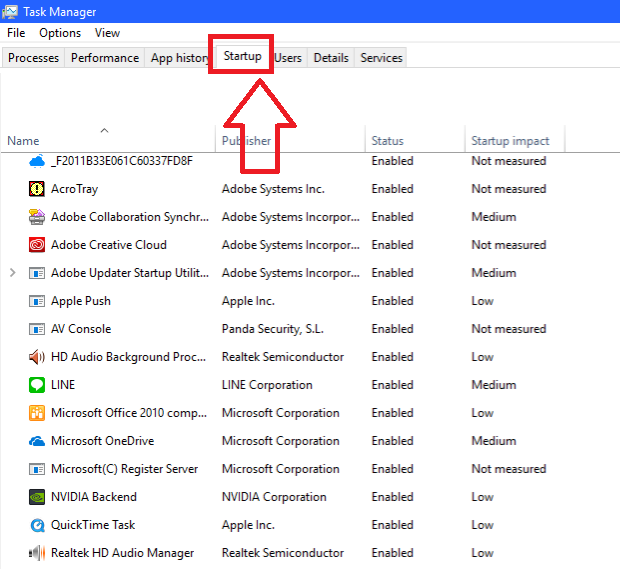
Task: Click the Adobe Collaboration Synchronizer icon
Action: pyautogui.click(x=37, y=217)
